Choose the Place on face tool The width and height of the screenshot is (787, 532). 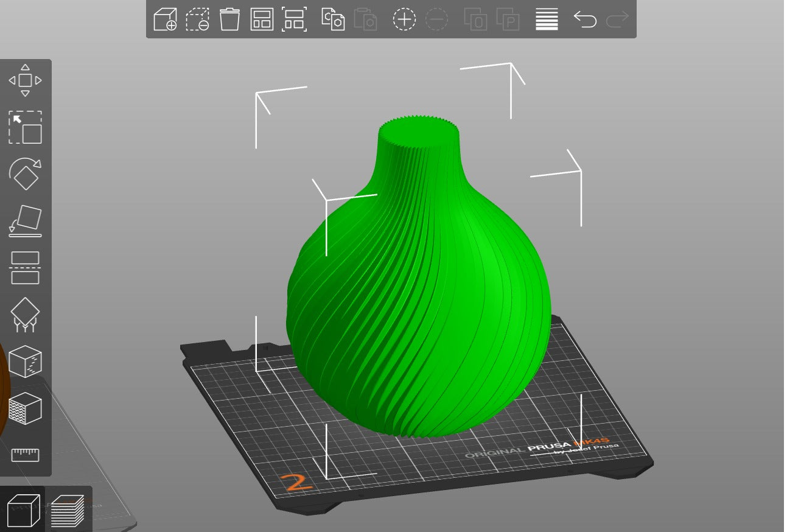(25, 221)
